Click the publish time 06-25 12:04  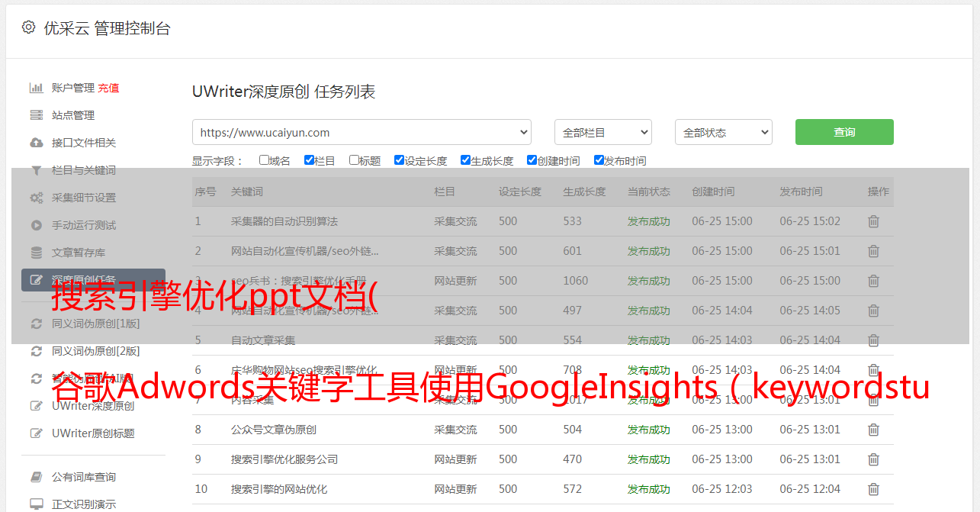(810, 489)
